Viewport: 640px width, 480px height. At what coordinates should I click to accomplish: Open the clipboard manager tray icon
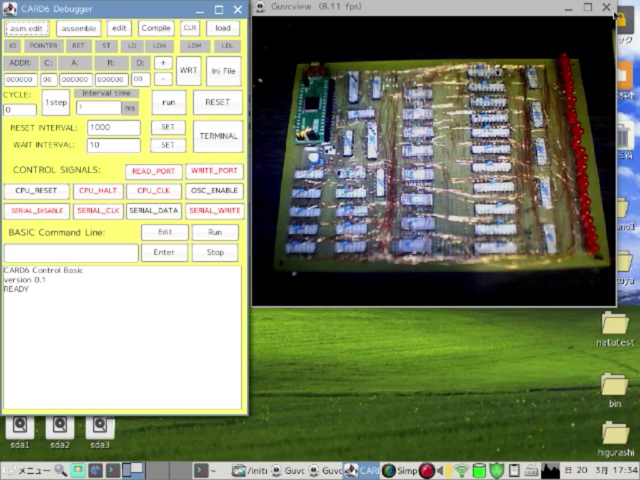point(514,471)
